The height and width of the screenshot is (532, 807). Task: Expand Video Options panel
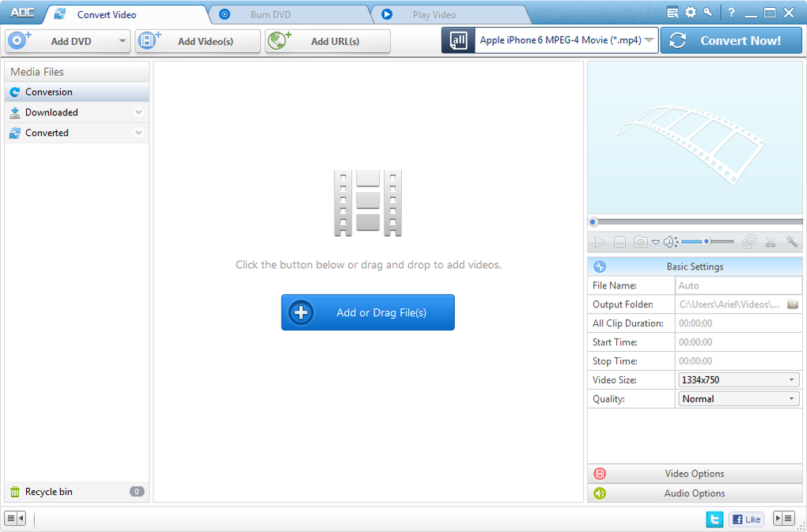[x=695, y=474]
